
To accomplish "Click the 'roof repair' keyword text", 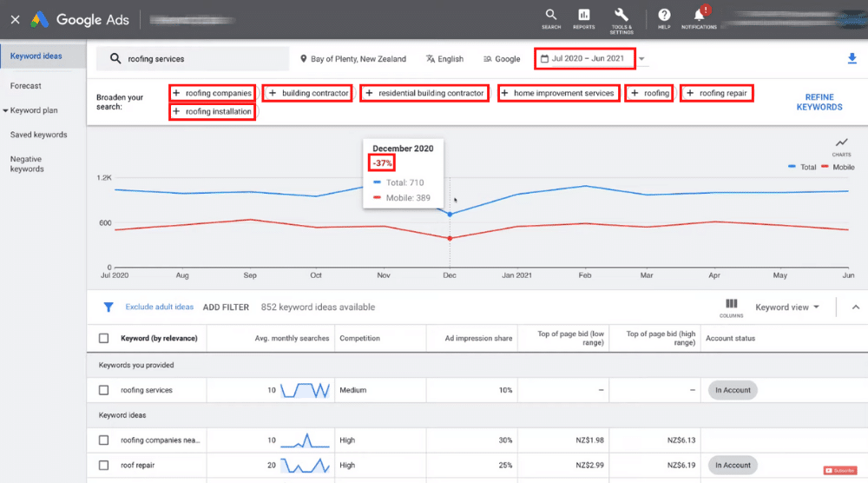I will [137, 466].
